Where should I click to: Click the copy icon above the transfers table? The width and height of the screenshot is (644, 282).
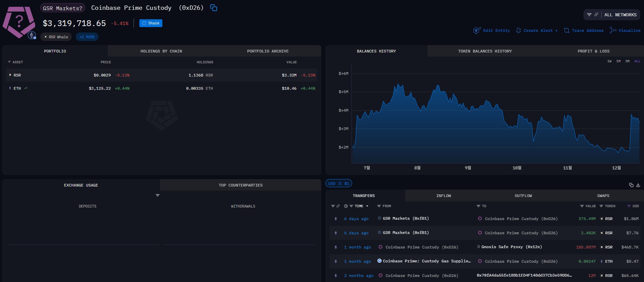tap(631, 185)
